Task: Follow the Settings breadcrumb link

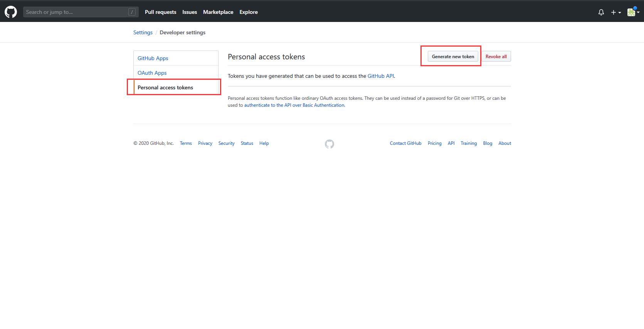Action: (x=143, y=32)
